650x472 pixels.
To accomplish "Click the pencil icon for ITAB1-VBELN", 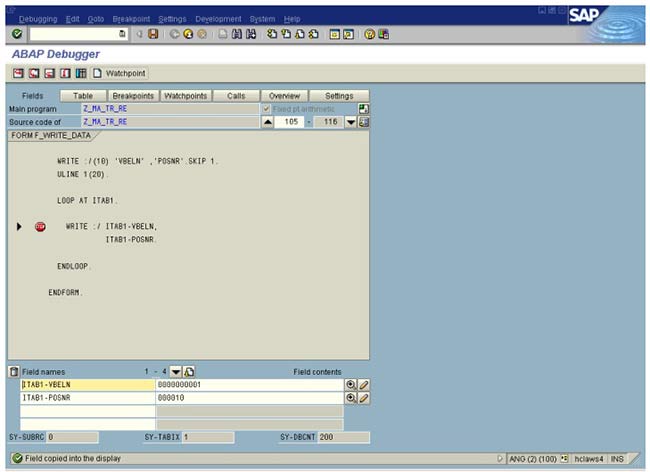I will coord(364,384).
